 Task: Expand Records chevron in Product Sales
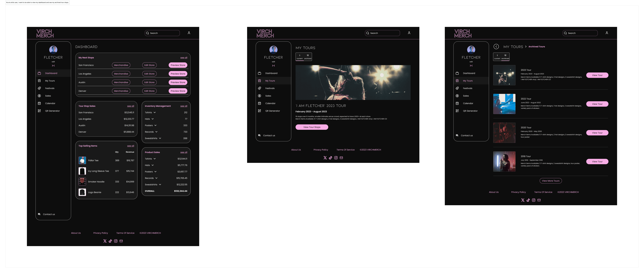click(x=156, y=178)
